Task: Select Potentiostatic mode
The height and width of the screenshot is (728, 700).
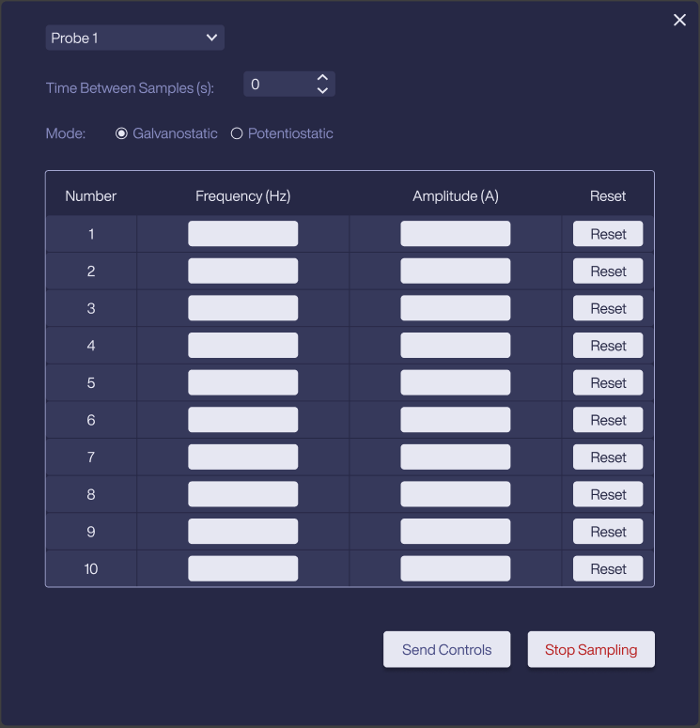Action: click(x=237, y=133)
